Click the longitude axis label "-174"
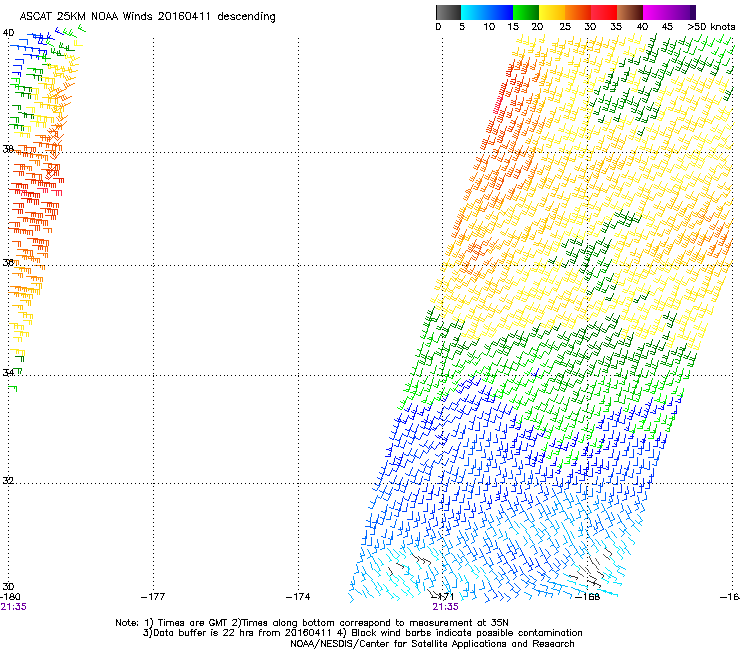Viewport: 740px width, 650px height. [298, 597]
